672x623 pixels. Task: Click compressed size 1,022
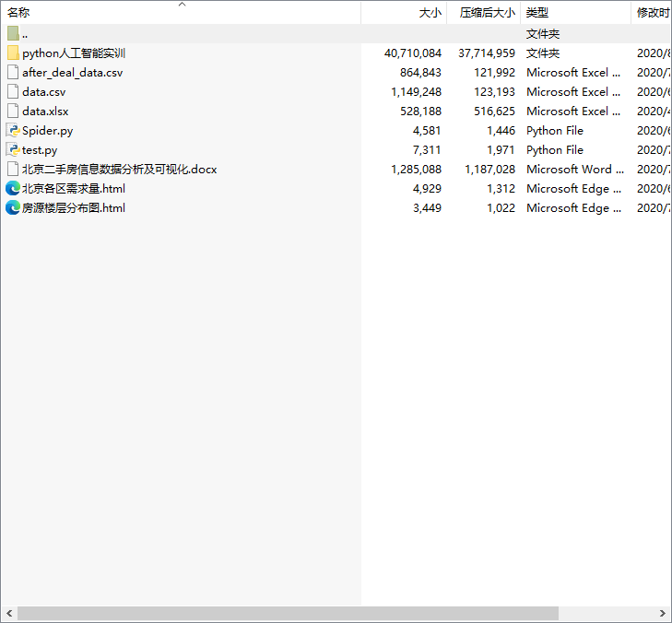coord(501,207)
